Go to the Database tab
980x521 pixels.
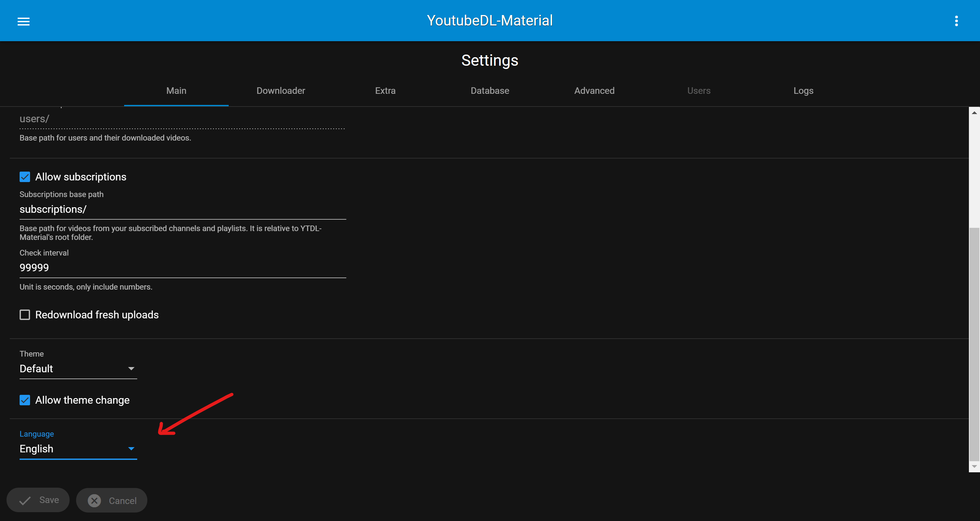point(490,91)
